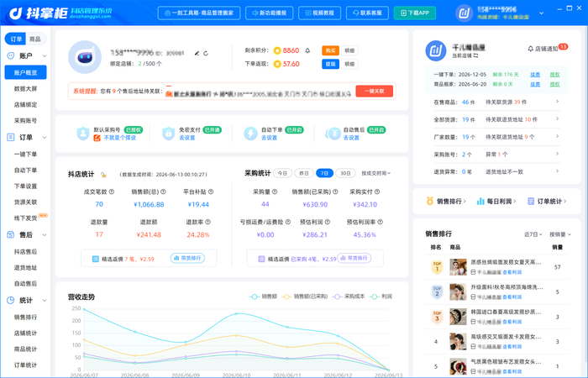Viewport: 588px width, 378px height.
Task: Open the 近7日 range dropdown
Action: 533,234
